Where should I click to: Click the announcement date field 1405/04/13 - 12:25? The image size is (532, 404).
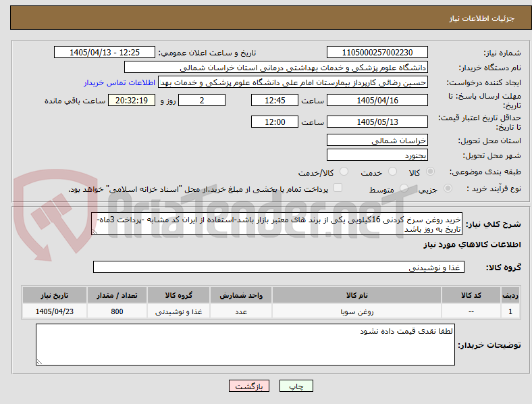pos(105,53)
